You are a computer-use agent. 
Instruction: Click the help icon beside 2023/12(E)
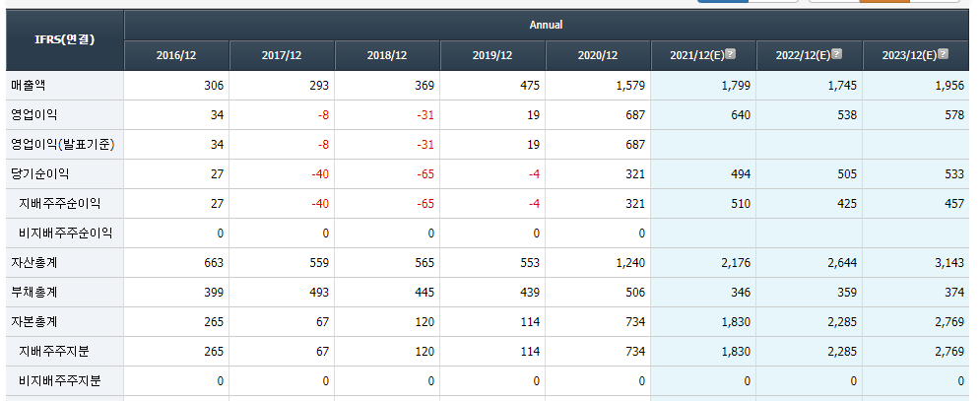point(944,54)
